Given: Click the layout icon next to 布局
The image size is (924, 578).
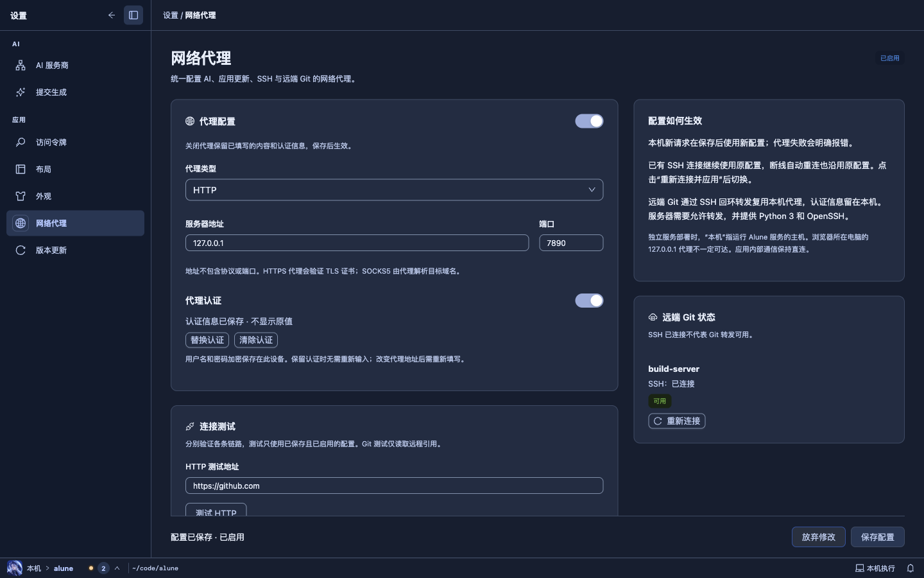Looking at the screenshot, I should (21, 170).
